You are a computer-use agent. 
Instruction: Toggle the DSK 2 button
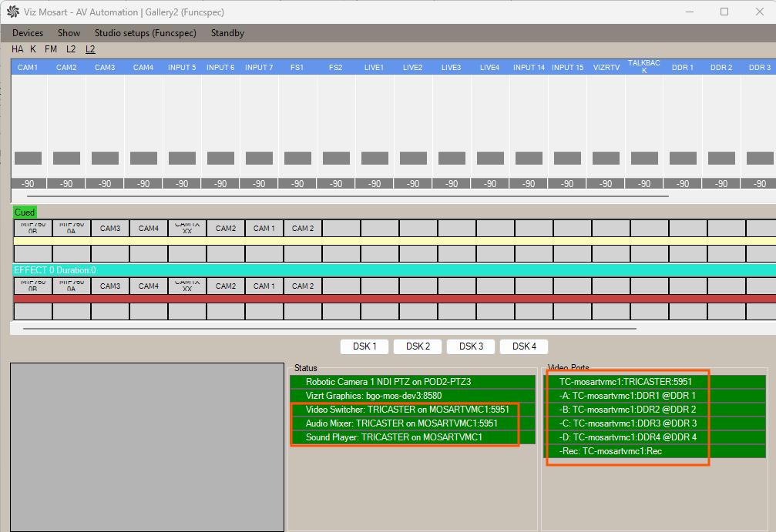coord(418,346)
